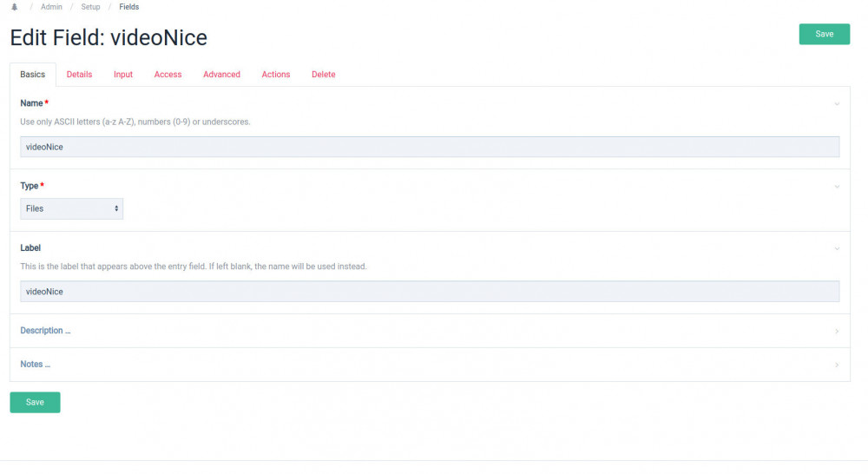Image resolution: width=868 pixels, height=474 pixels.
Task: Collapse the Name section using its chevron
Action: click(x=837, y=104)
